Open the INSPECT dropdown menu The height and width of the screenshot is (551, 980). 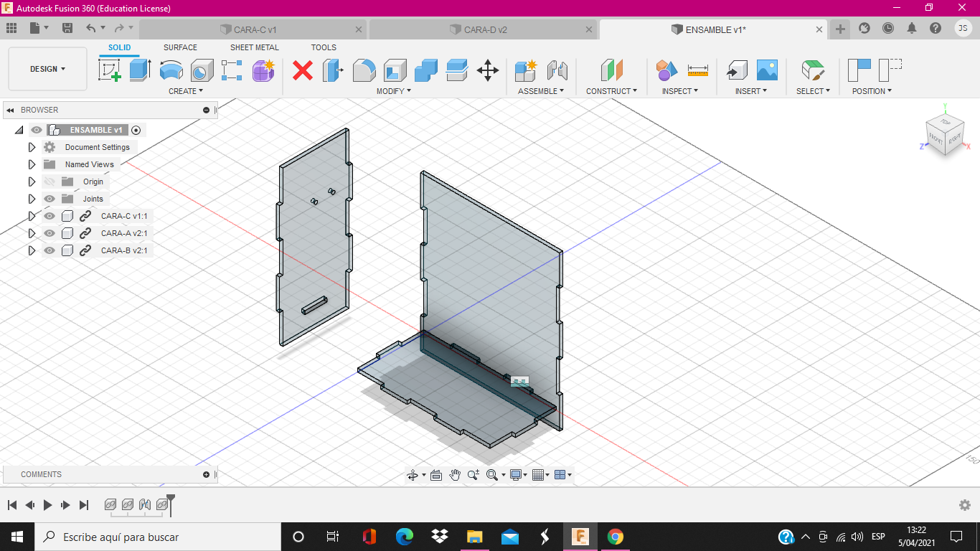(680, 91)
